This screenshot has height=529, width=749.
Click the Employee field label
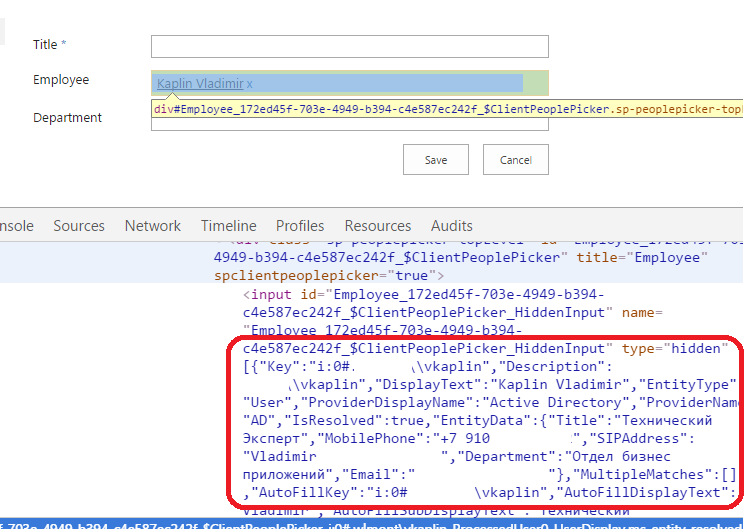tap(61, 80)
